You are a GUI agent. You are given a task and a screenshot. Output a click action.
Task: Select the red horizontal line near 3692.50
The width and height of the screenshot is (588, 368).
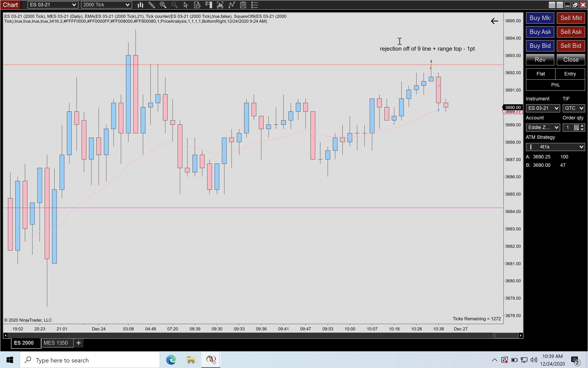pyautogui.click(x=253, y=65)
